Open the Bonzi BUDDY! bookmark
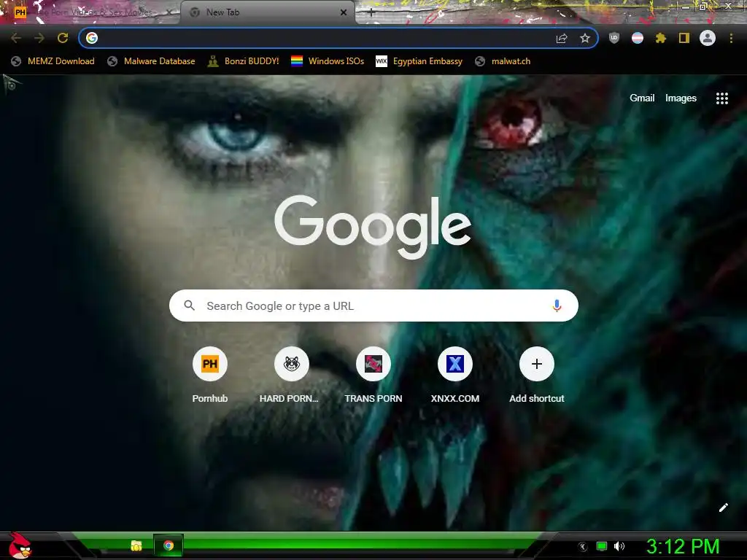747x560 pixels. click(244, 61)
